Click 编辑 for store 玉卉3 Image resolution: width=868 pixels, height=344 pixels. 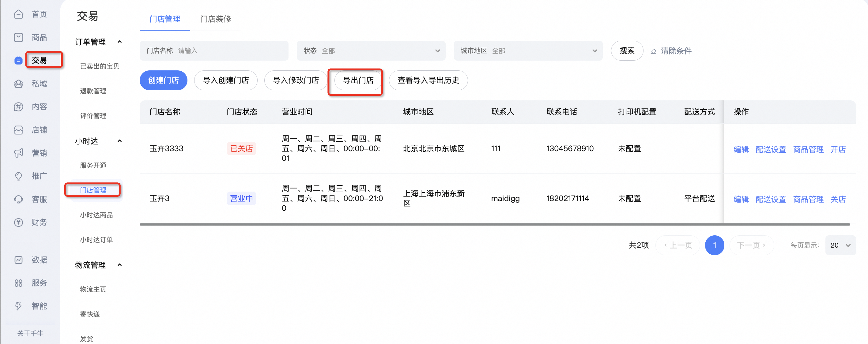[x=741, y=199]
